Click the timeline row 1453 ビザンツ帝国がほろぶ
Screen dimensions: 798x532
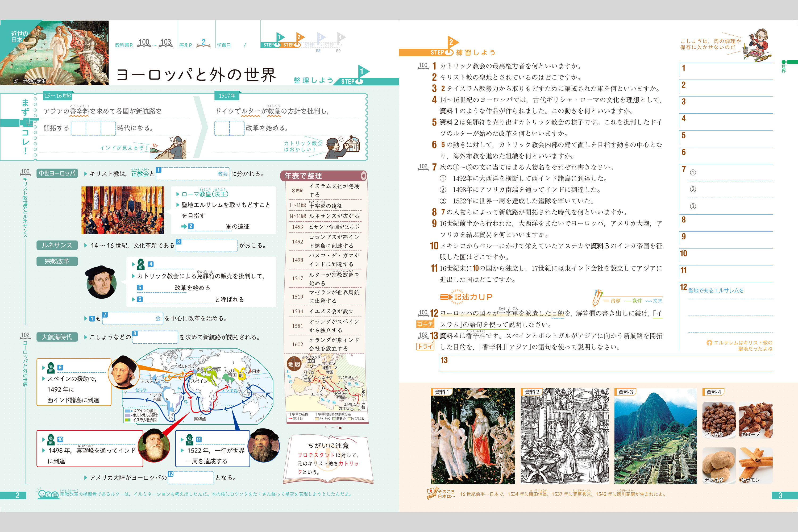325,227
